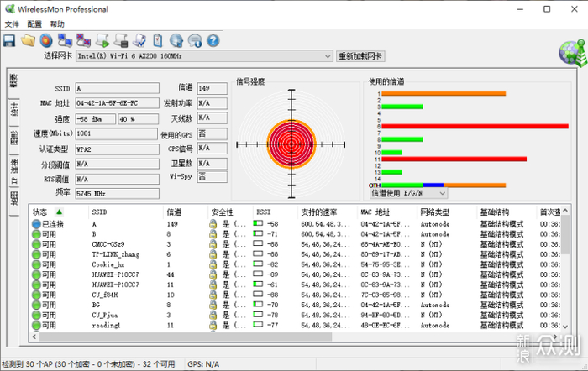Image resolution: width=588 pixels, height=371 pixels.
Task: Click the MAC 地址 field 04-42-1A-5F-6E-FC
Action: pos(118,103)
